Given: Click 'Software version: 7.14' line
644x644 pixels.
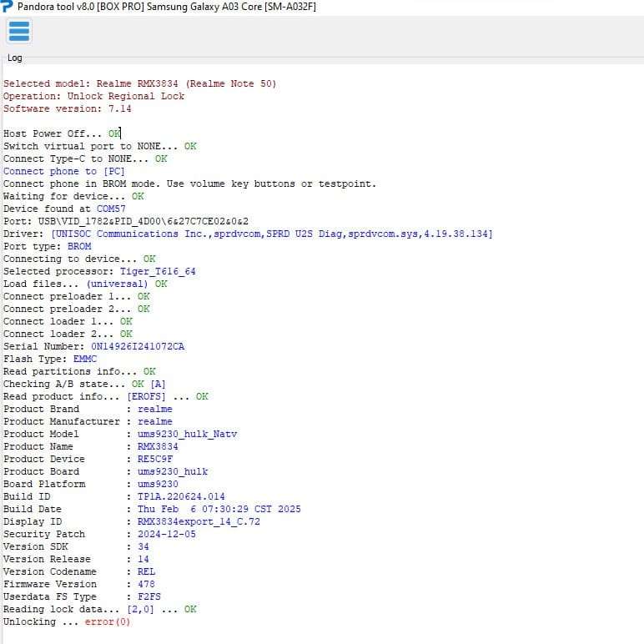Looking at the screenshot, I should coord(68,108).
